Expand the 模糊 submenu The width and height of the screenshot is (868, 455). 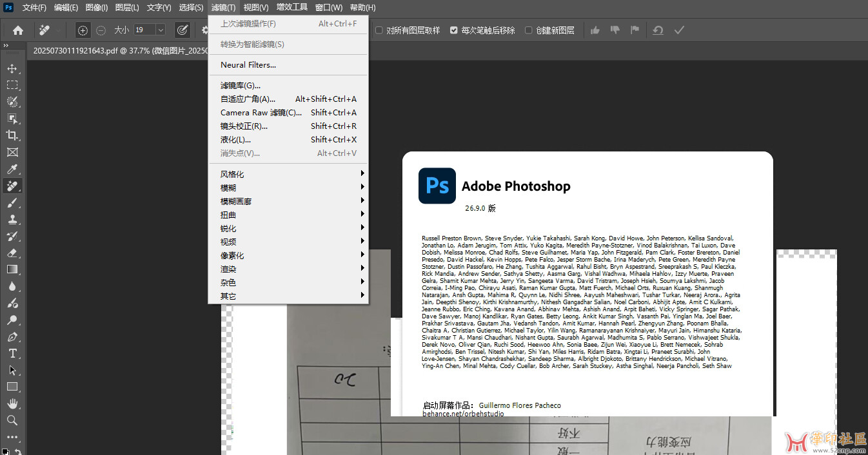pyautogui.click(x=288, y=188)
